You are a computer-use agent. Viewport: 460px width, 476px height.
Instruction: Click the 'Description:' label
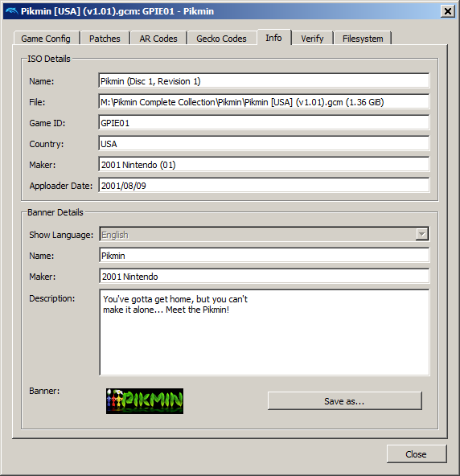52,298
